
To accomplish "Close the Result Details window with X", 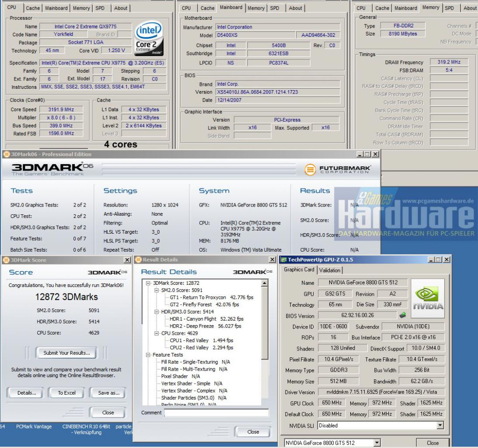I will 272,259.
